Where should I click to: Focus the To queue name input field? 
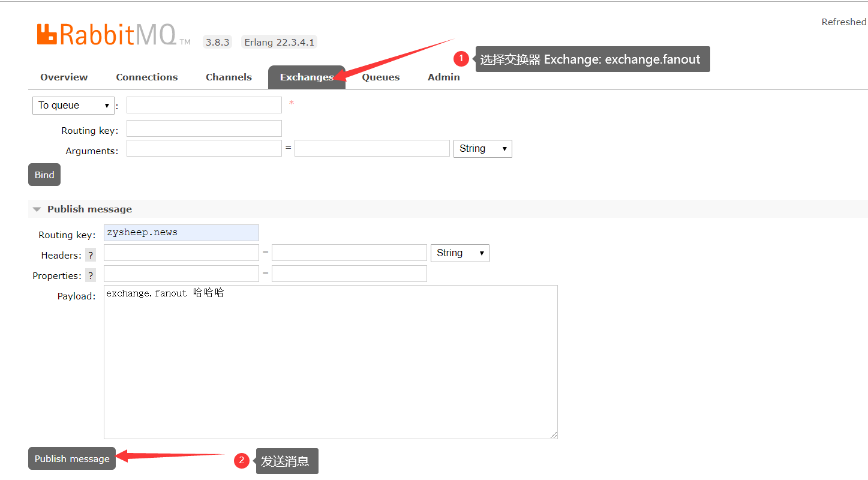204,105
